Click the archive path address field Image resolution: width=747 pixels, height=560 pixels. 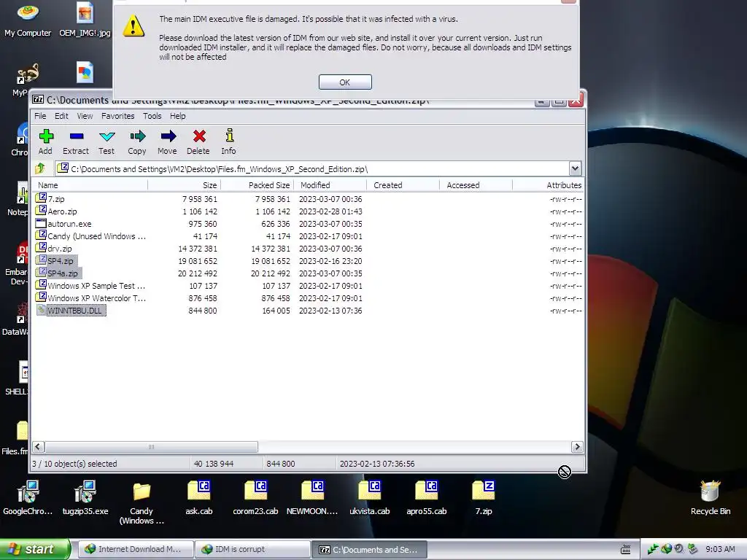312,168
